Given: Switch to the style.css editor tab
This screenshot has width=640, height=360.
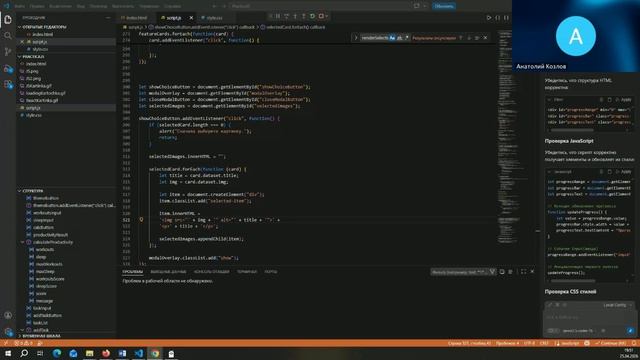Looking at the screenshot, I should (x=214, y=18).
